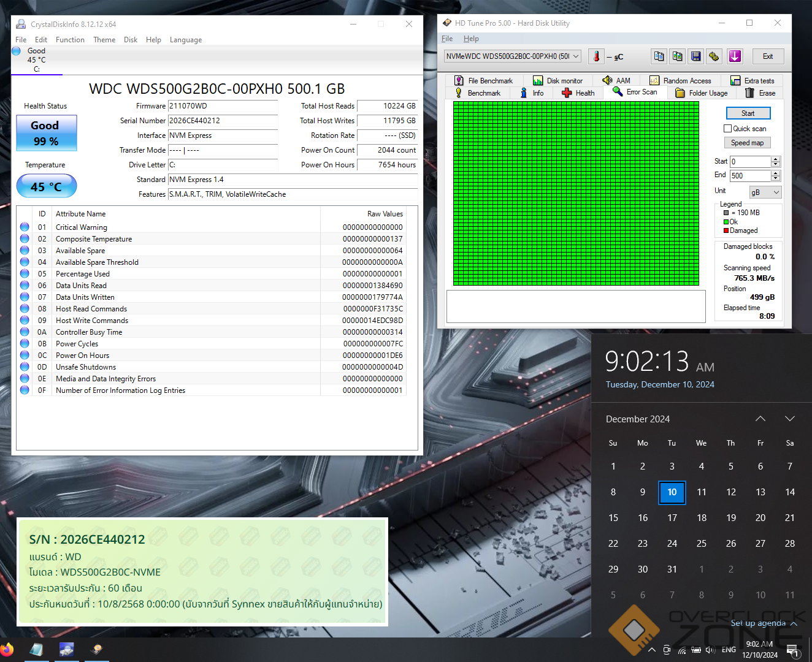This screenshot has height=662, width=812.
Task: Enable the Quick scan checkbox
Action: (x=727, y=129)
